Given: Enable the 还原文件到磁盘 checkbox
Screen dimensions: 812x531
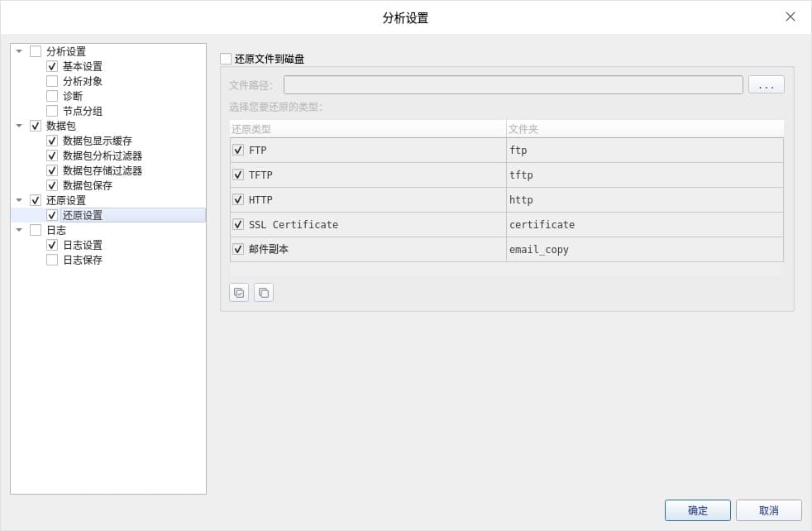Looking at the screenshot, I should pos(226,59).
